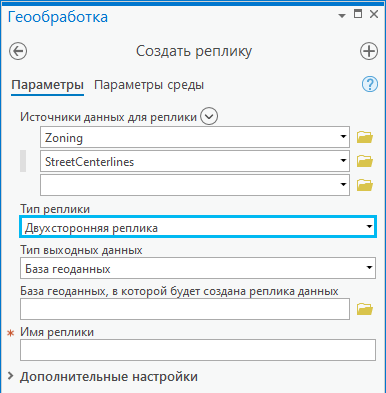Click the Имя реплики label

pos(57,332)
